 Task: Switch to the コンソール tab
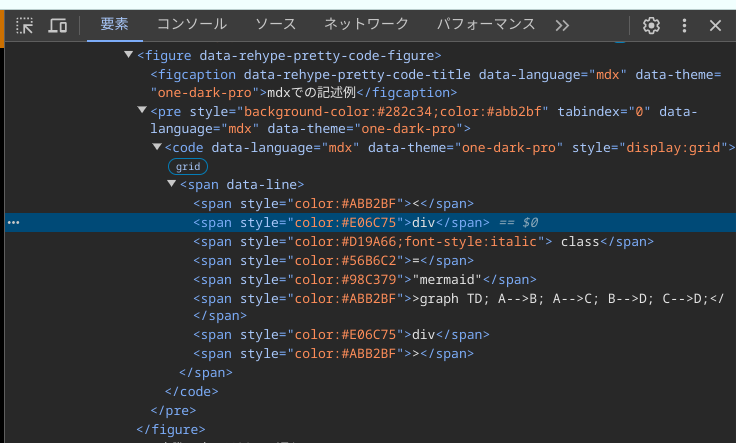[192, 24]
